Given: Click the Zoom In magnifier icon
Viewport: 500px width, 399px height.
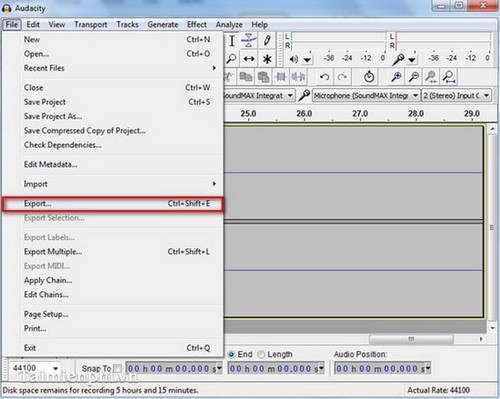Looking at the screenshot, I should 396,77.
